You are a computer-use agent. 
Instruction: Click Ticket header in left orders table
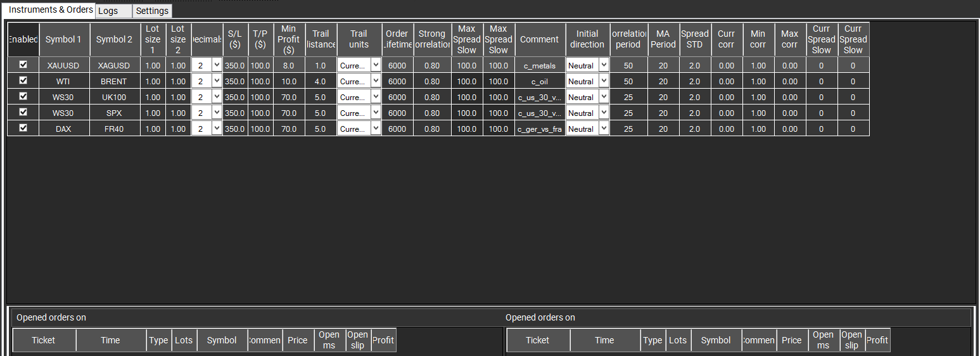(x=44, y=340)
